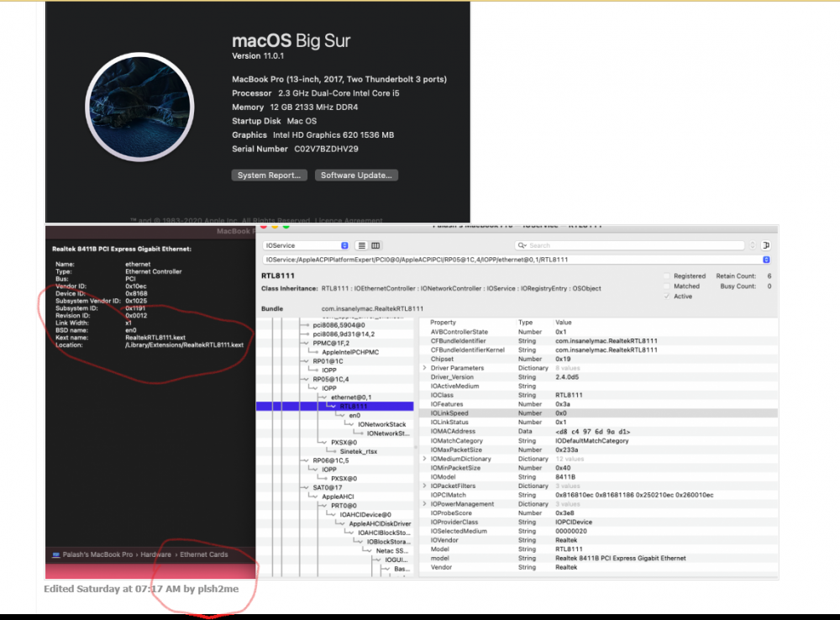
Task: Select the Netac SS... tree item
Action: pyautogui.click(x=391, y=551)
